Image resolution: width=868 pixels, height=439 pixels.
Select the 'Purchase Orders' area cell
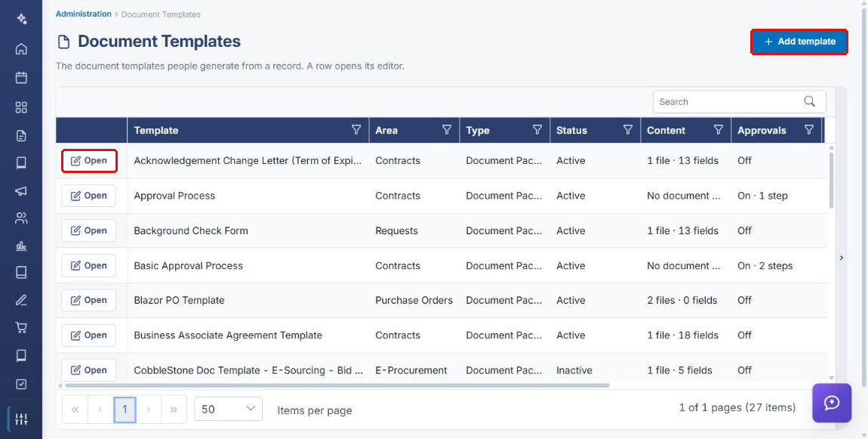click(x=414, y=301)
